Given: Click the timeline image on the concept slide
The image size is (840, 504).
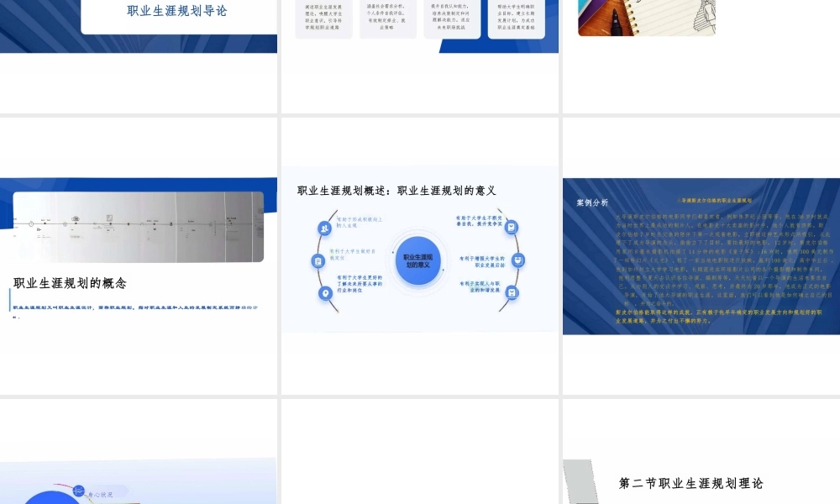Looking at the screenshot, I should [139, 227].
